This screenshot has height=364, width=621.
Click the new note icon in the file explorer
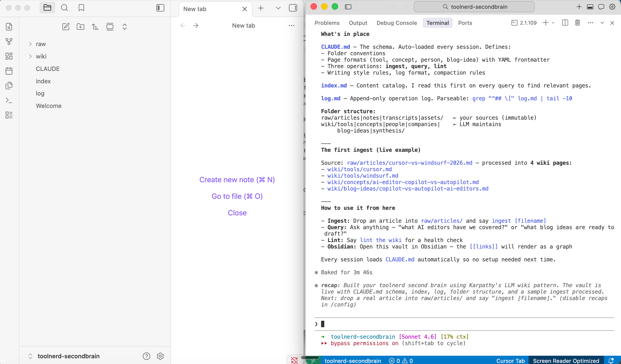tap(66, 27)
